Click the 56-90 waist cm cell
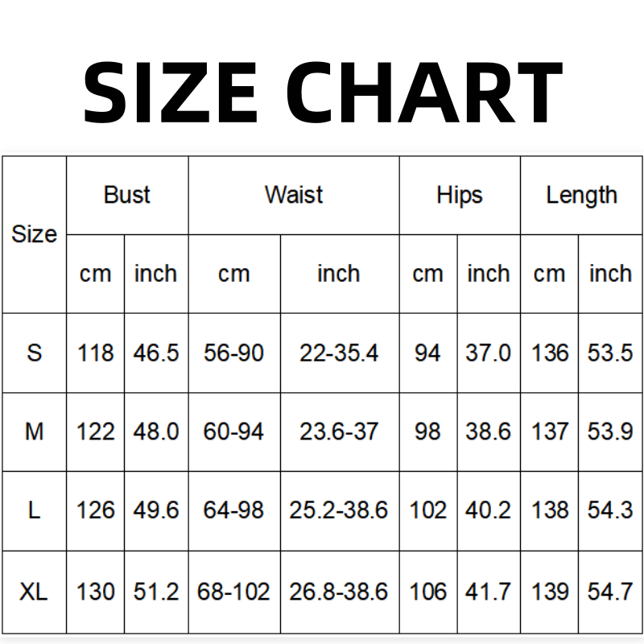The height and width of the screenshot is (644, 644). click(x=234, y=353)
